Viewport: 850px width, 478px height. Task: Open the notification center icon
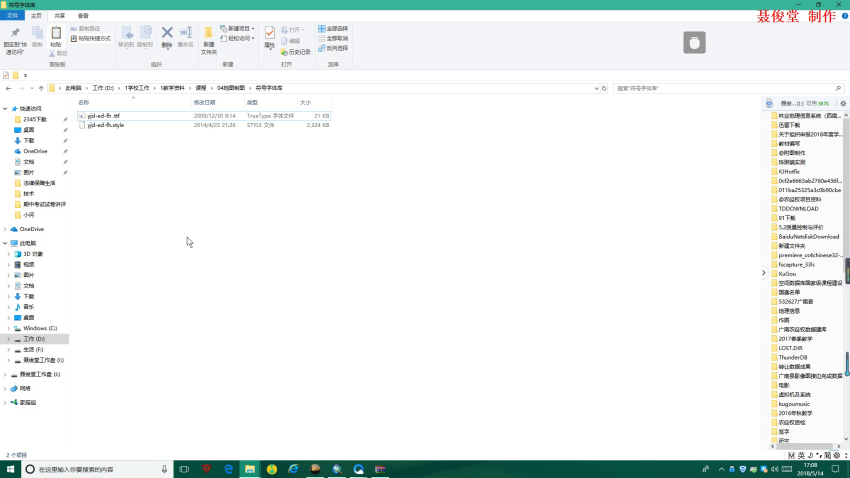tap(835, 469)
